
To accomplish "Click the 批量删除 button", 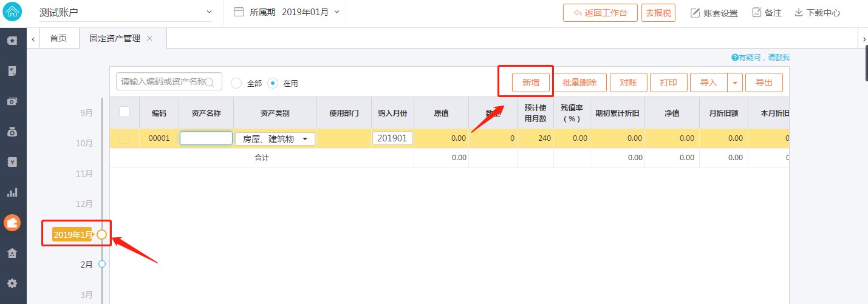I will (x=579, y=83).
